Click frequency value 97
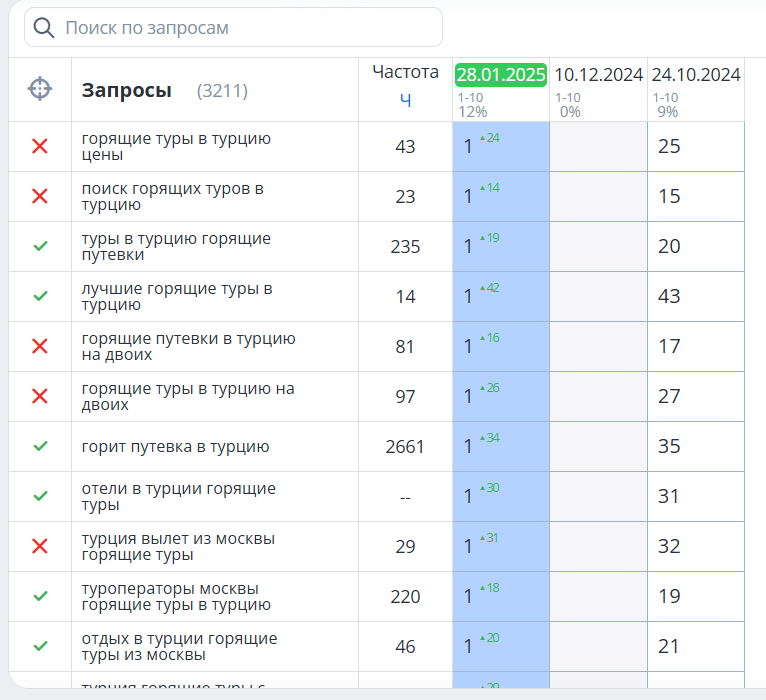 pyautogui.click(x=405, y=397)
